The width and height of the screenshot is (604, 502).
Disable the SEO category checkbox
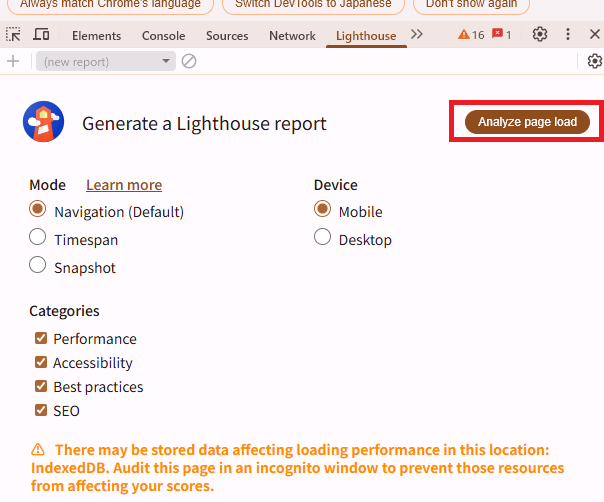coord(41,410)
